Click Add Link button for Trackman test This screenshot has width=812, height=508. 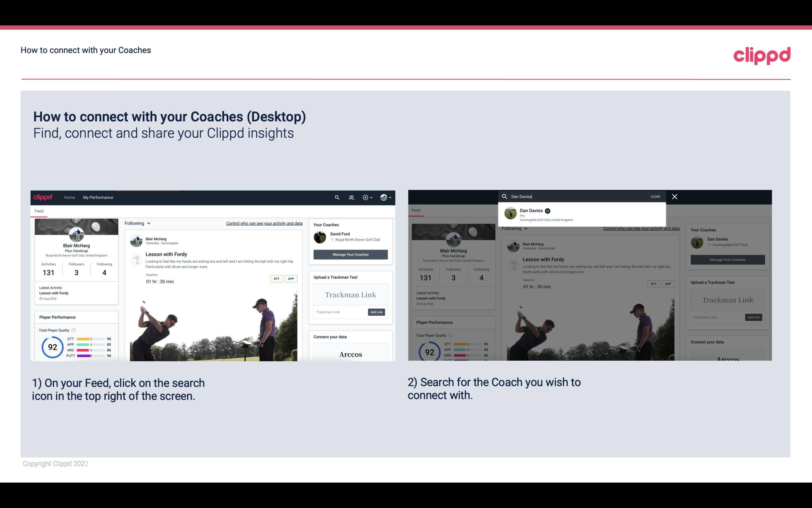(377, 312)
